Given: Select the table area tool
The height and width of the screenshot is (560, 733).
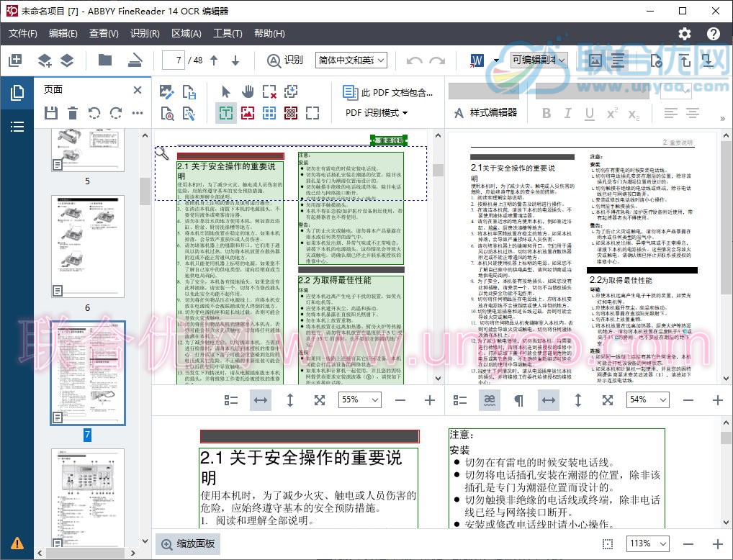Looking at the screenshot, I should point(269,113).
